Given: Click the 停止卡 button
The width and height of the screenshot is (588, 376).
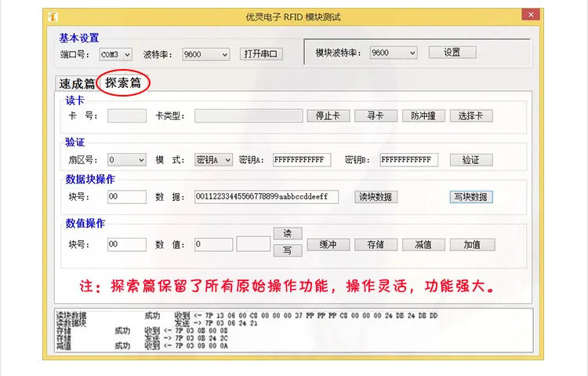Looking at the screenshot, I should [328, 115].
